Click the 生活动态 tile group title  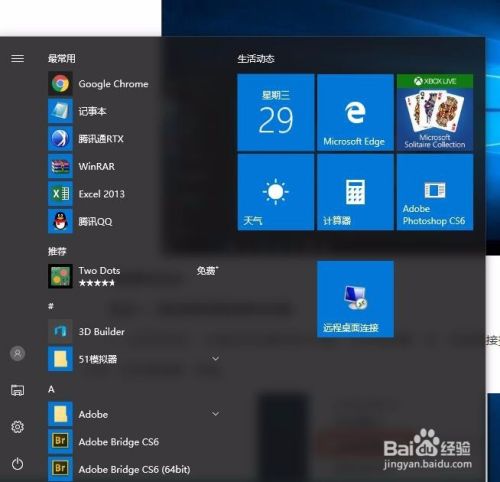coord(256,59)
